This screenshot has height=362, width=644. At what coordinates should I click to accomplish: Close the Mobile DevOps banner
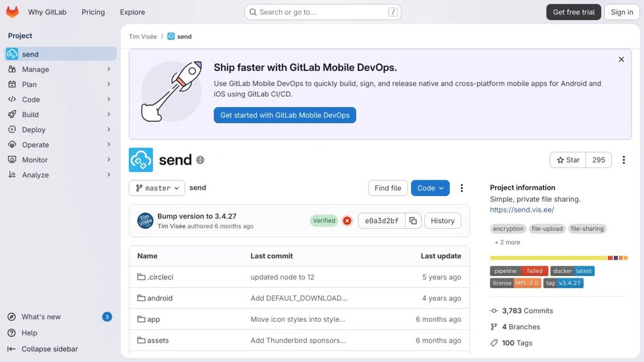point(621,60)
